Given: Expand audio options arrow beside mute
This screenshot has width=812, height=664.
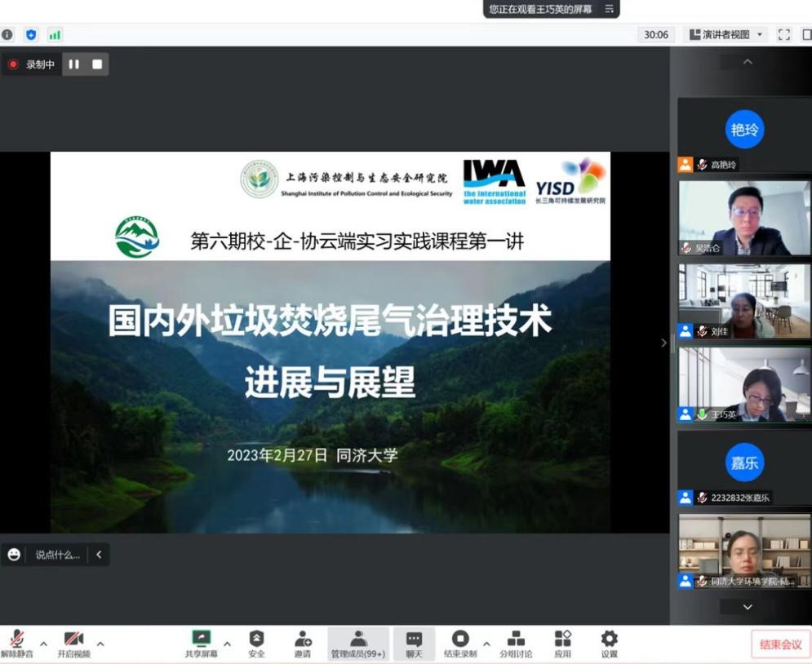Looking at the screenshot, I should pos(43,644).
